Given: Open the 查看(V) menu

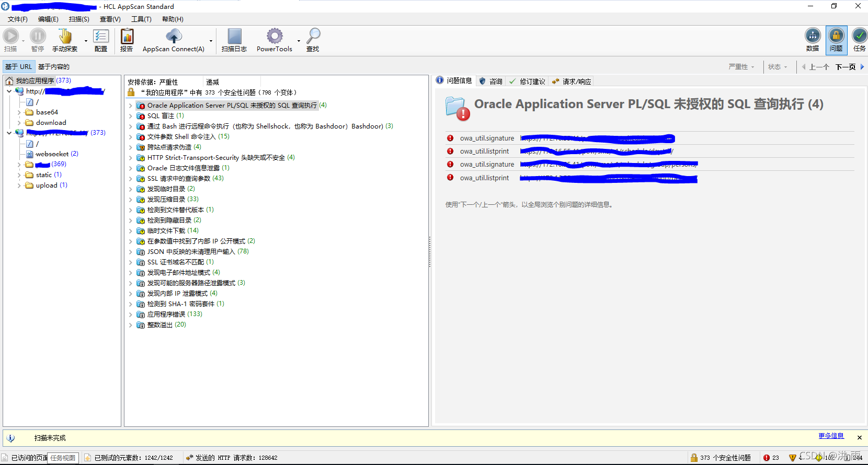Looking at the screenshot, I should [110, 19].
